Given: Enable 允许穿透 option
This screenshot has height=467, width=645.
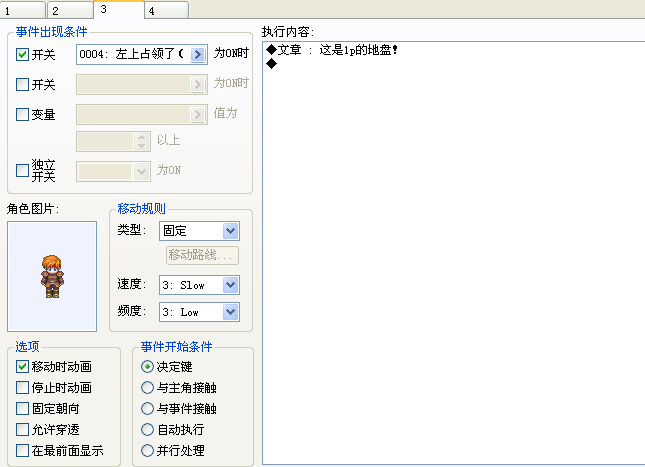Looking at the screenshot, I should (x=22, y=429).
